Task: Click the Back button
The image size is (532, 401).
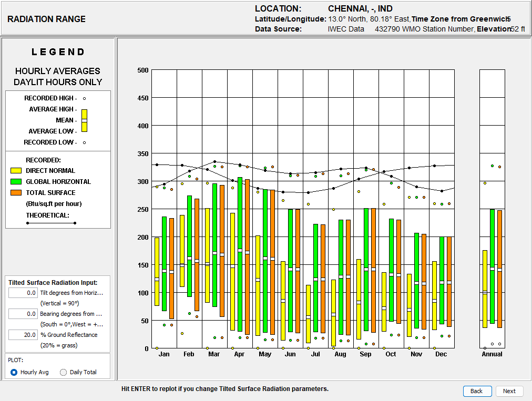Action: [x=477, y=391]
